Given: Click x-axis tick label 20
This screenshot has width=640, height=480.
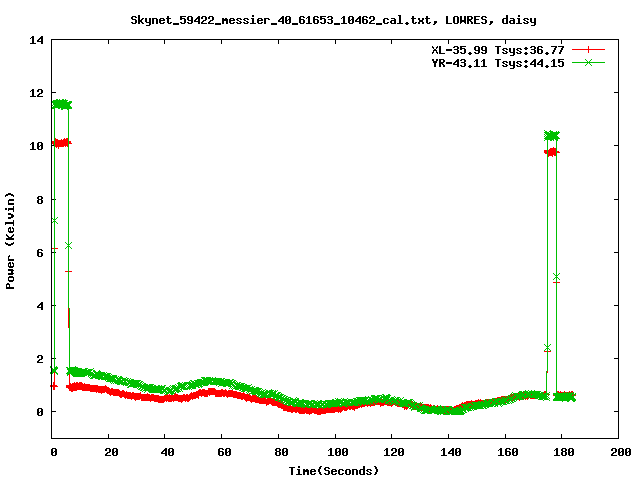Looking at the screenshot, I should [111, 452].
